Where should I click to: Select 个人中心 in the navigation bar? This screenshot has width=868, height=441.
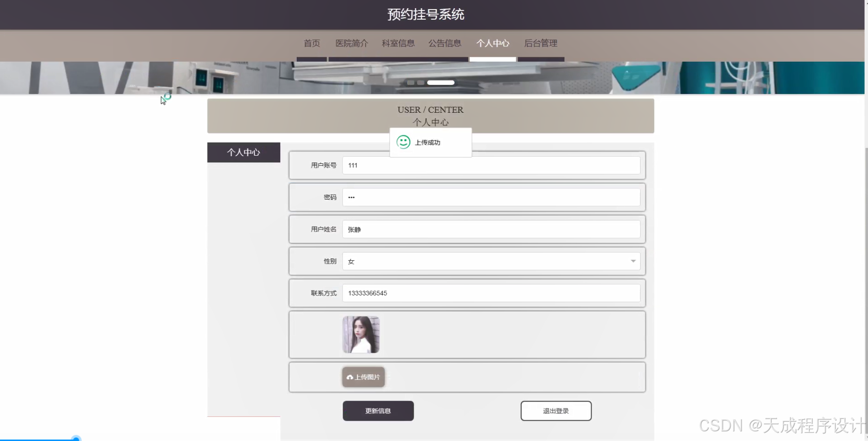pyautogui.click(x=493, y=43)
